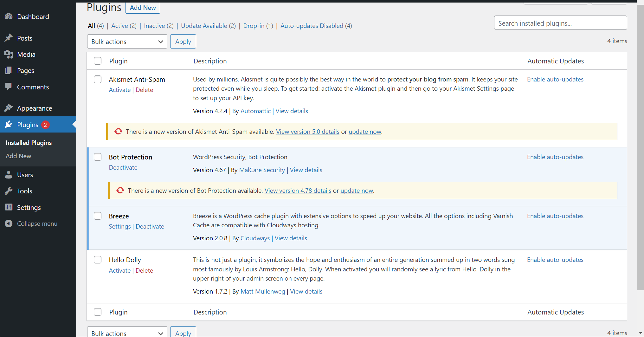Show Auto-updates Disabled plugins
The image size is (644, 337).
[312, 26]
